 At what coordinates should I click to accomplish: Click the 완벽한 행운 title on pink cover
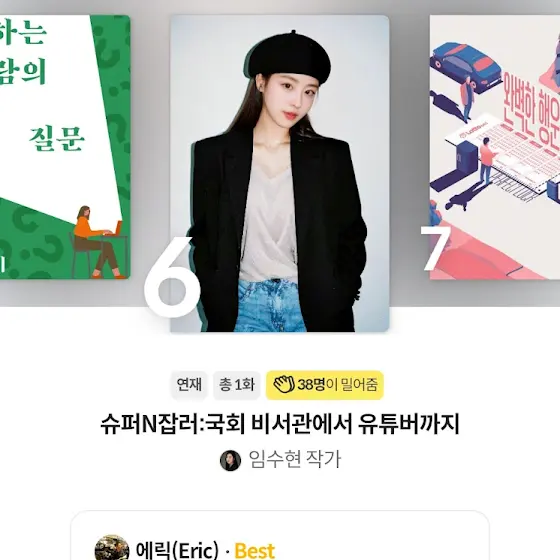tap(531, 103)
